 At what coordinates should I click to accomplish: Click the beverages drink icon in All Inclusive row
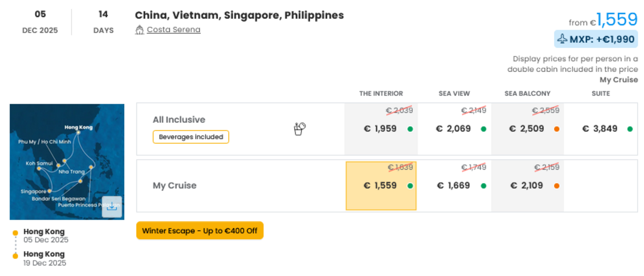[300, 129]
